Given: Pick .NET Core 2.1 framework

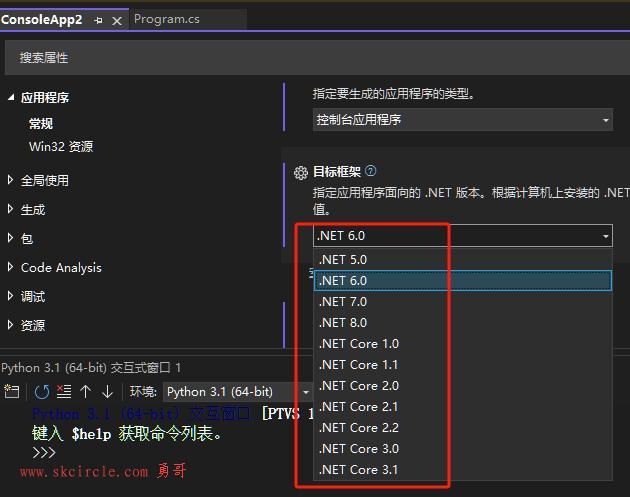Looking at the screenshot, I should point(462,407).
